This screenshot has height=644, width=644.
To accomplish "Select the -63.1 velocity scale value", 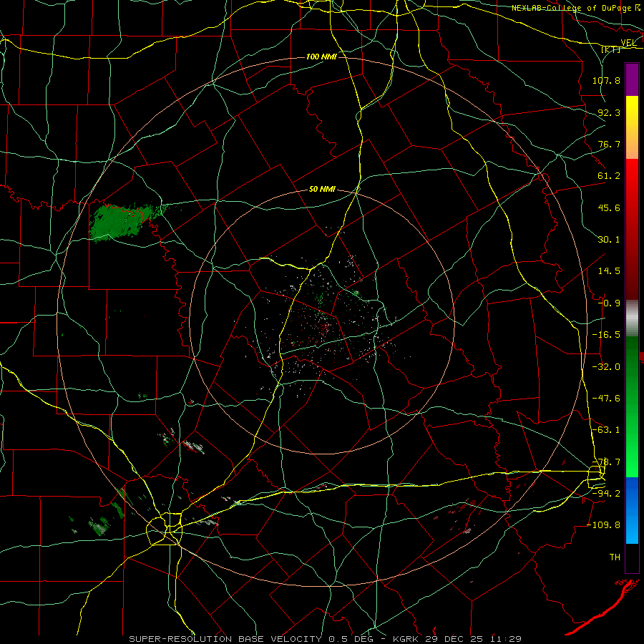I will point(606,430).
